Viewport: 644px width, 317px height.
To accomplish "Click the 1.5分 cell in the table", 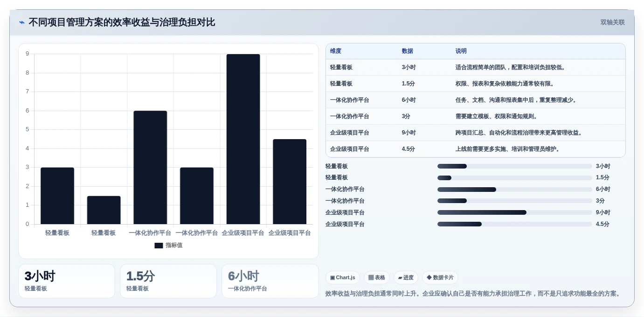I will 409,84.
